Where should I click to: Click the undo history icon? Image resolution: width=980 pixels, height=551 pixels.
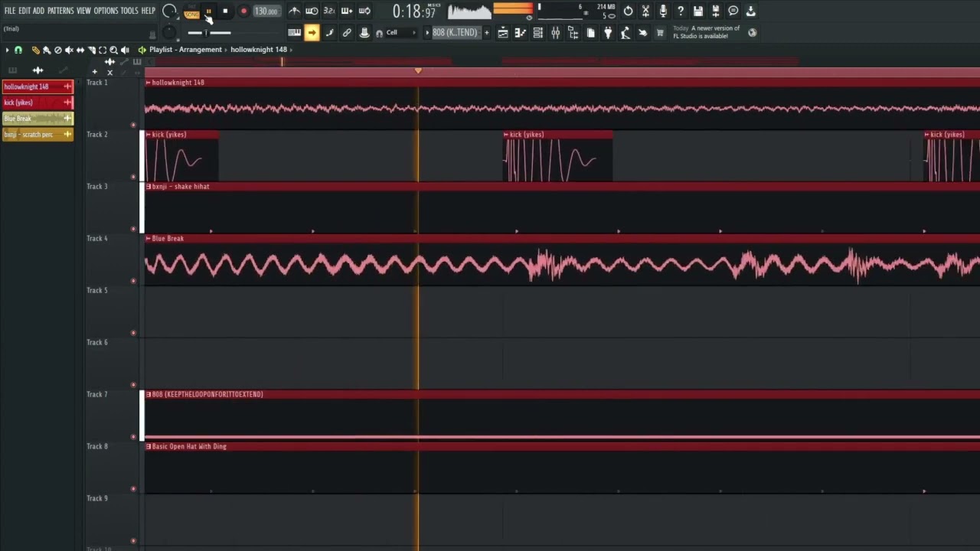628,11
